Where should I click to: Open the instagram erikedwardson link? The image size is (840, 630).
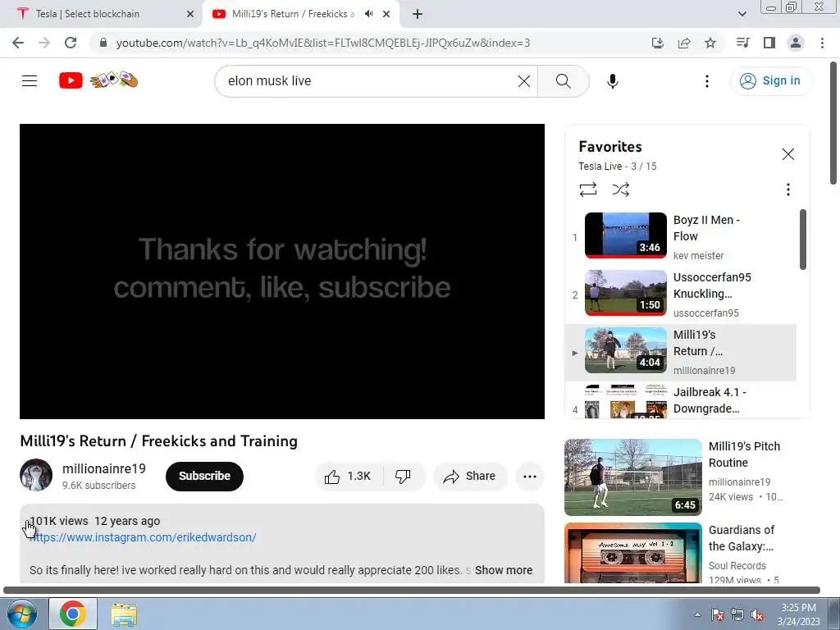coord(143,537)
